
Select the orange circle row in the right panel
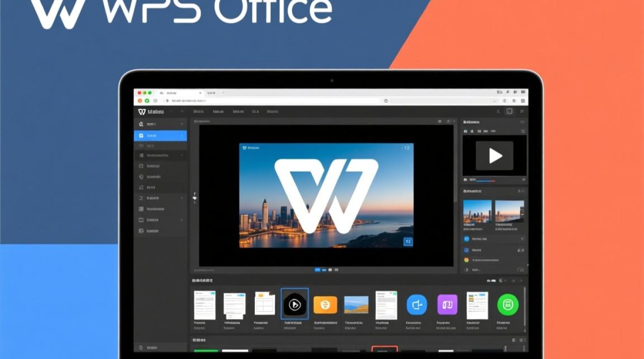(x=494, y=260)
